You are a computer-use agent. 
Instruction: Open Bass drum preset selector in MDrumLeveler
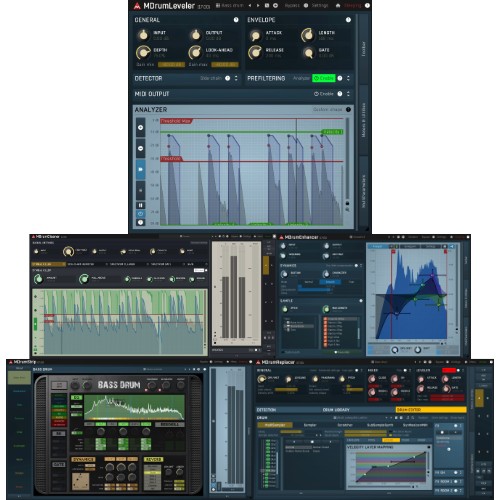[229, 6]
